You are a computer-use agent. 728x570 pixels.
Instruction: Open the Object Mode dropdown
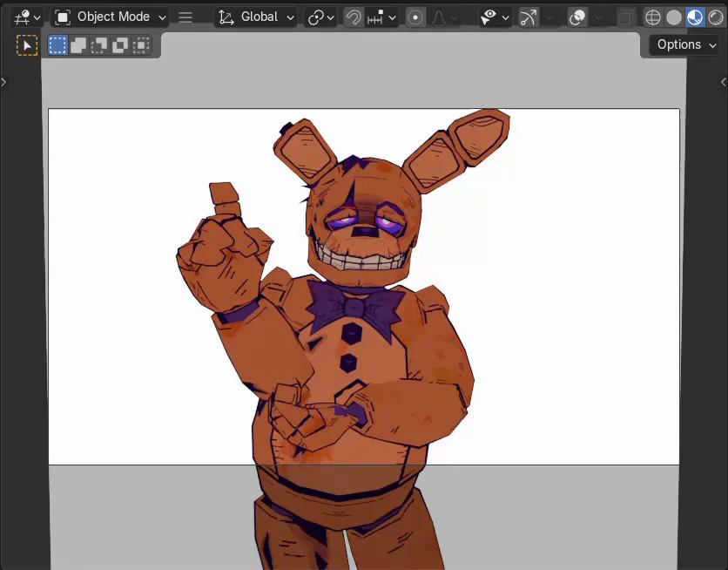(x=110, y=17)
